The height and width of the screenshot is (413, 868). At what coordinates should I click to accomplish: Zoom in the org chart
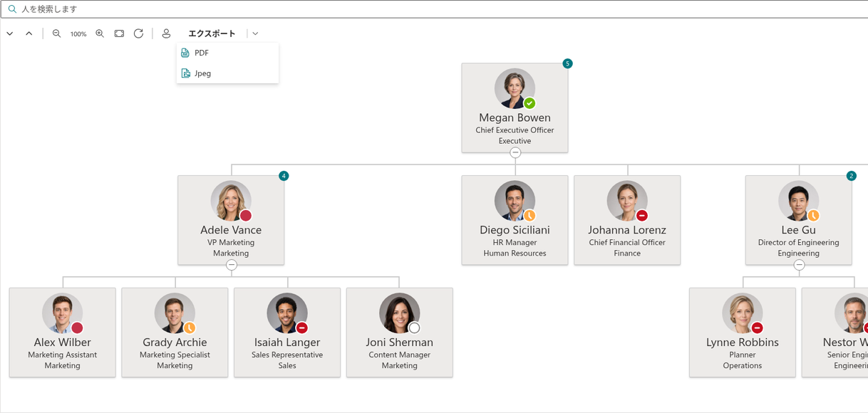point(100,33)
